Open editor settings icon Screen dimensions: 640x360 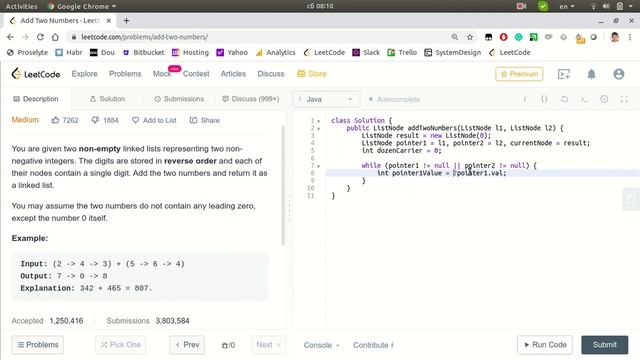(x=604, y=99)
